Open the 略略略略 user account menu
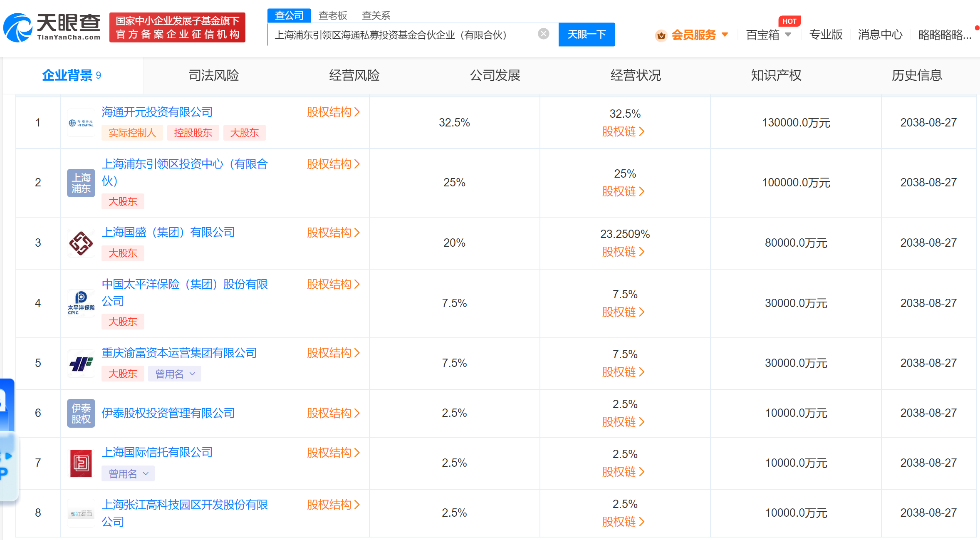 tap(945, 35)
